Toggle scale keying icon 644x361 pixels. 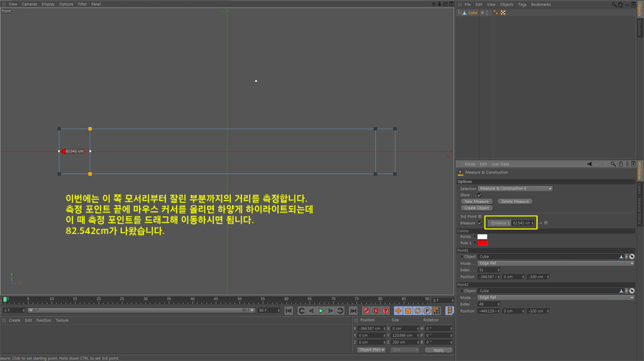tap(408, 311)
